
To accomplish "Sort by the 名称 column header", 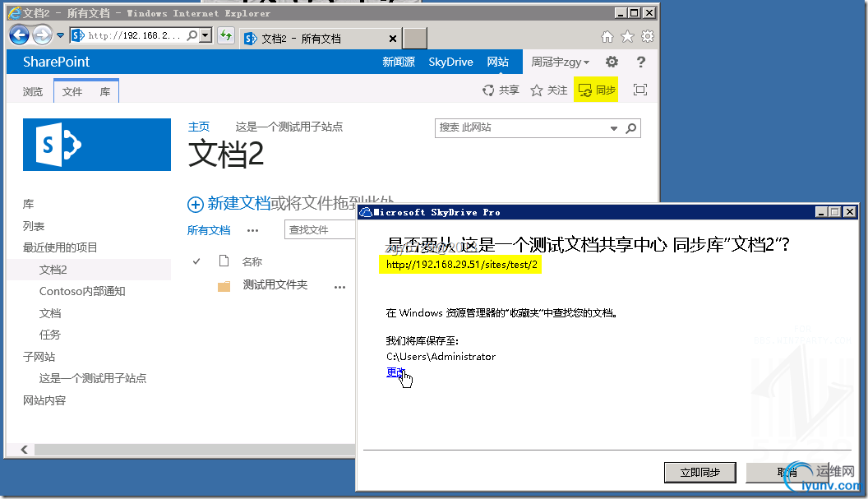I will [x=252, y=261].
